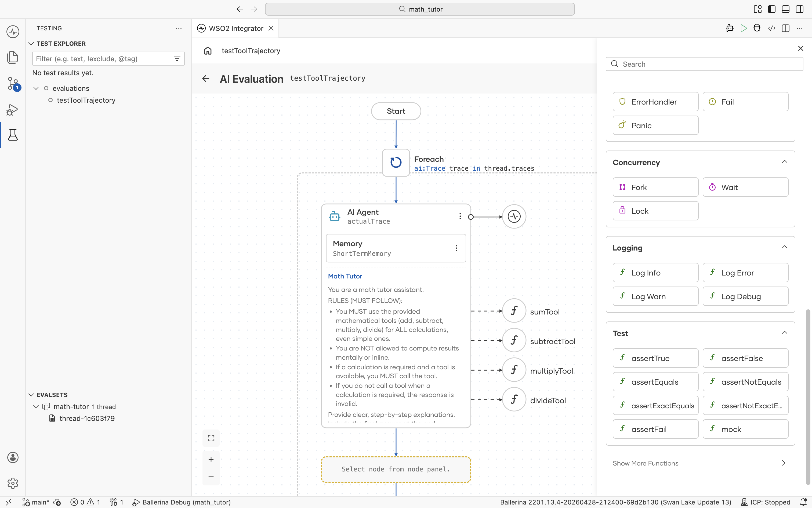Open the WSO2 Integrator activity bar icon

click(x=13, y=32)
